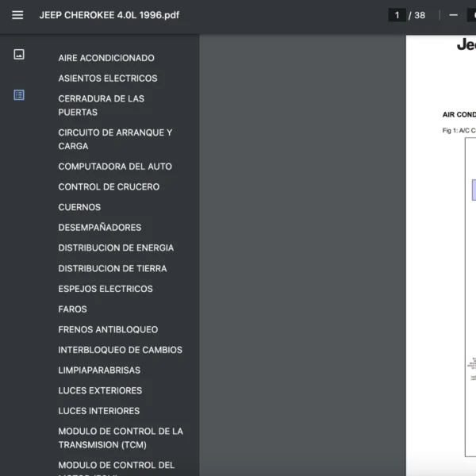This screenshot has height=476, width=476.
Task: Open DISTRIBUCION DE ENERGIA bookmark
Action: 116,248
